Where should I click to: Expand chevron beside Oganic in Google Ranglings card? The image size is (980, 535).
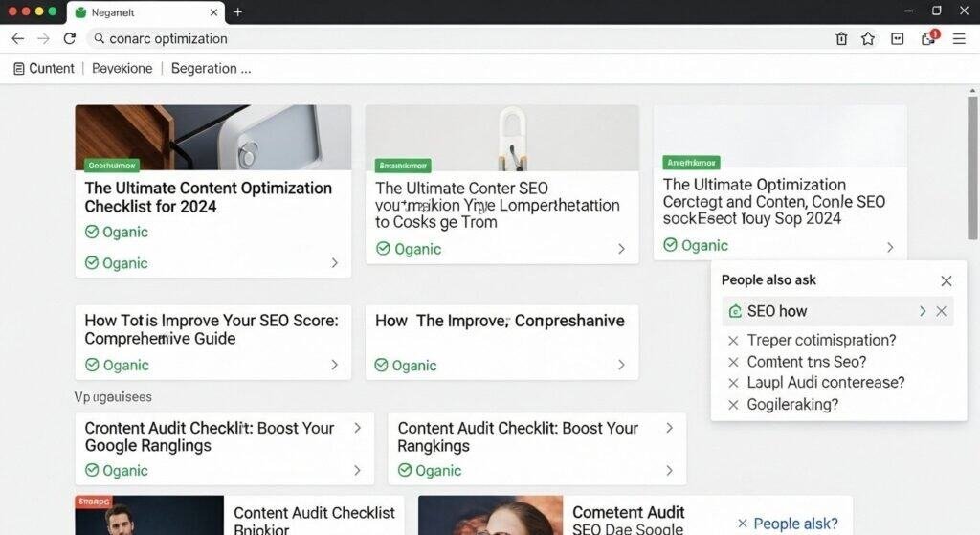pyautogui.click(x=358, y=470)
